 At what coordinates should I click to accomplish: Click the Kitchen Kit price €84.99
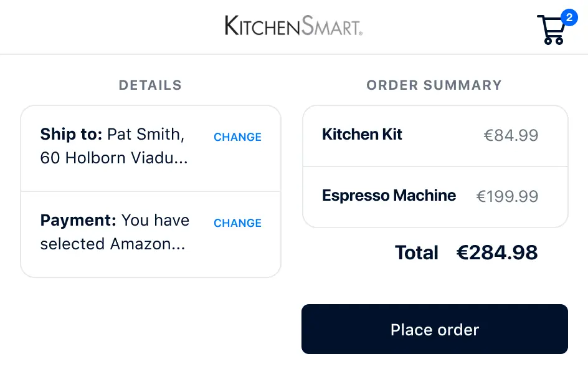coord(511,135)
